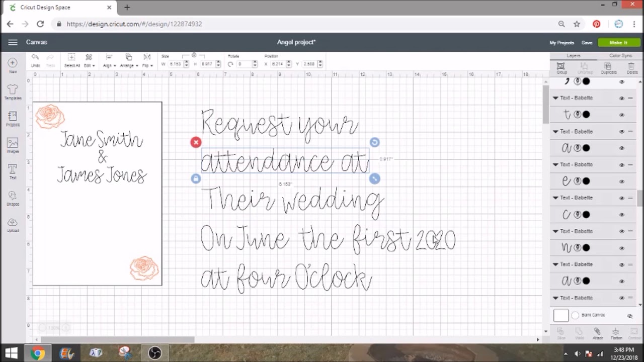
Task: Open a new browser tab
Action: (x=127, y=8)
